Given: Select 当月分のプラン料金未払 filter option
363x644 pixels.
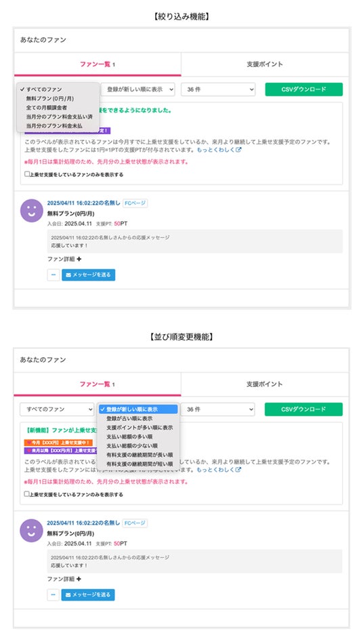Looking at the screenshot, I should pos(54,125).
